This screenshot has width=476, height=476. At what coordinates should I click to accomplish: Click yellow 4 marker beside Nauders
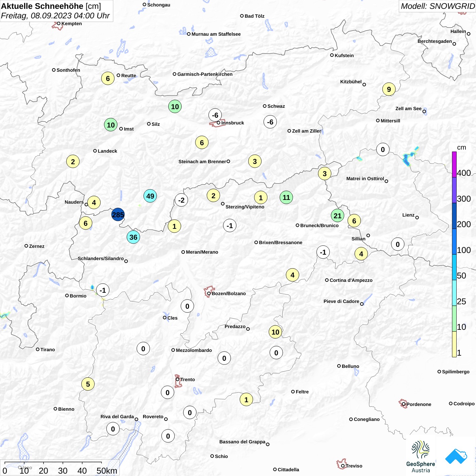point(94,203)
